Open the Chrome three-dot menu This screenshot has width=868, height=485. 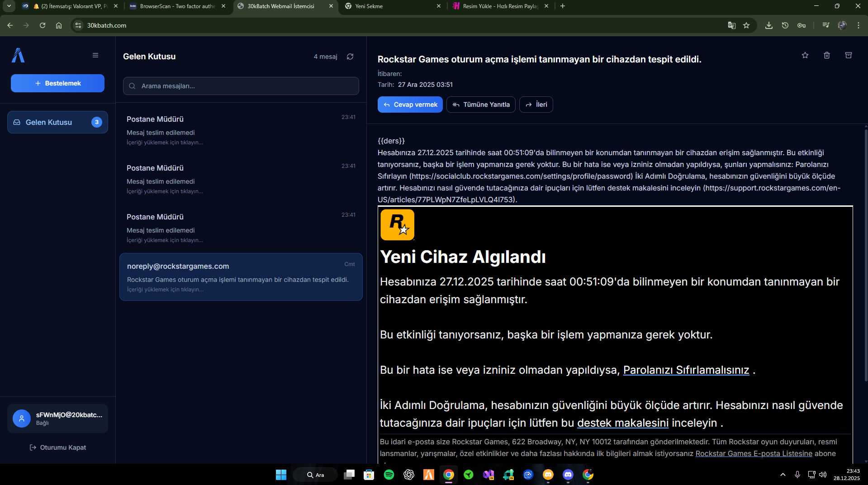(x=859, y=25)
